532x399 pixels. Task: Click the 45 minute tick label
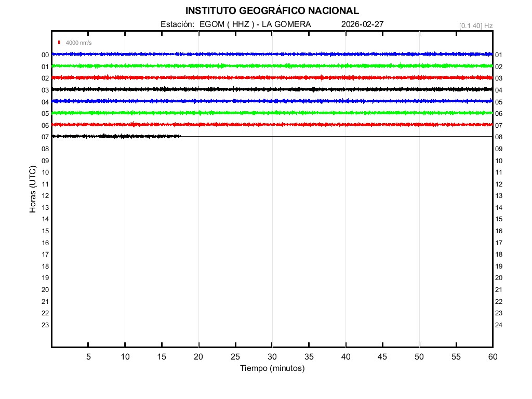382,357
